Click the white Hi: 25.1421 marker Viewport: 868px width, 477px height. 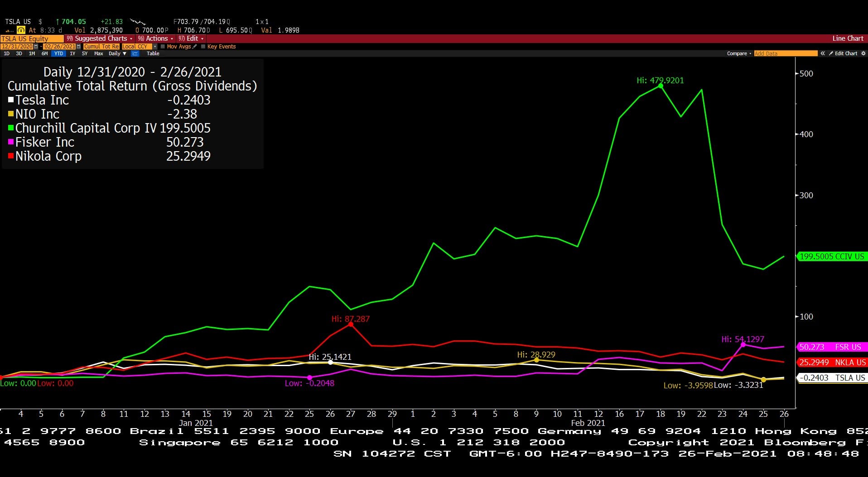[x=330, y=362]
